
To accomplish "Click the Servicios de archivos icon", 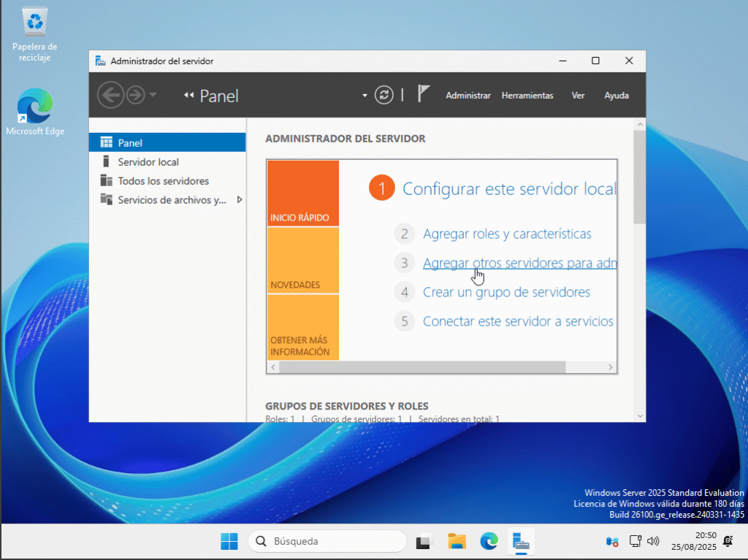I will [x=107, y=199].
